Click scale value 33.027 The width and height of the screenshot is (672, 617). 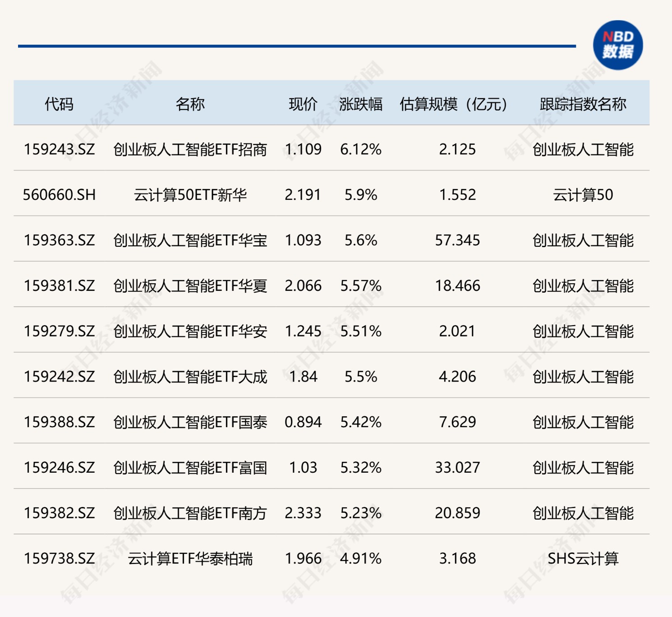[457, 468]
